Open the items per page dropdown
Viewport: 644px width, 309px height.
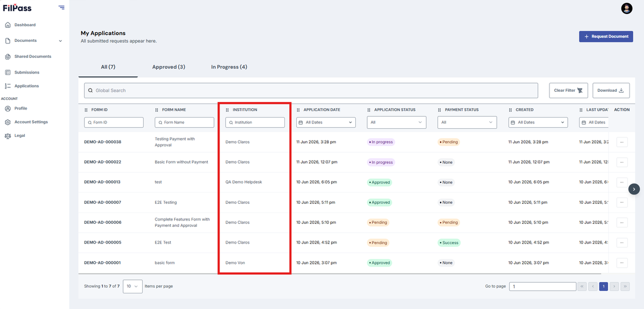[x=133, y=286]
